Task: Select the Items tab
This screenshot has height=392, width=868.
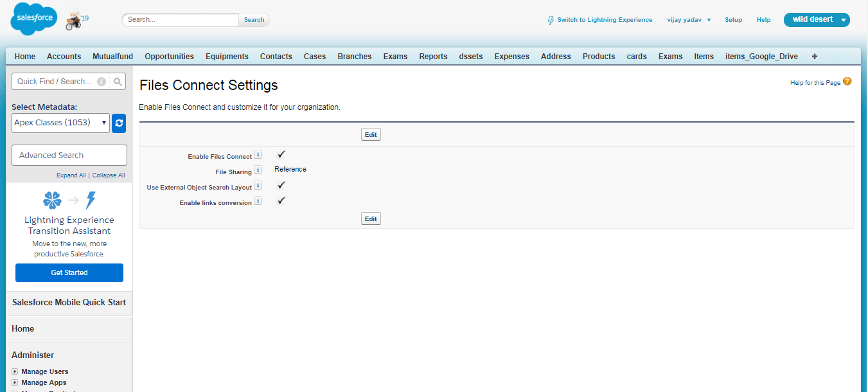Action: [x=704, y=57]
